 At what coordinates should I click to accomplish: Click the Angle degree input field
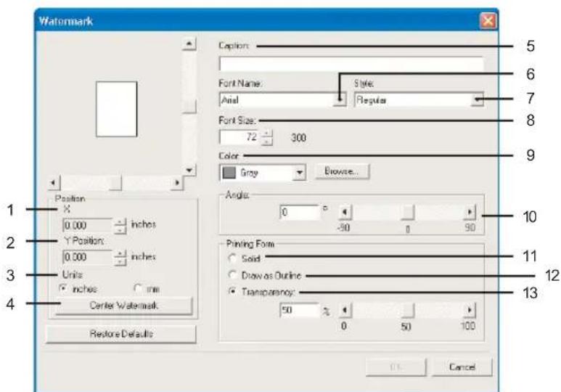[x=300, y=212]
